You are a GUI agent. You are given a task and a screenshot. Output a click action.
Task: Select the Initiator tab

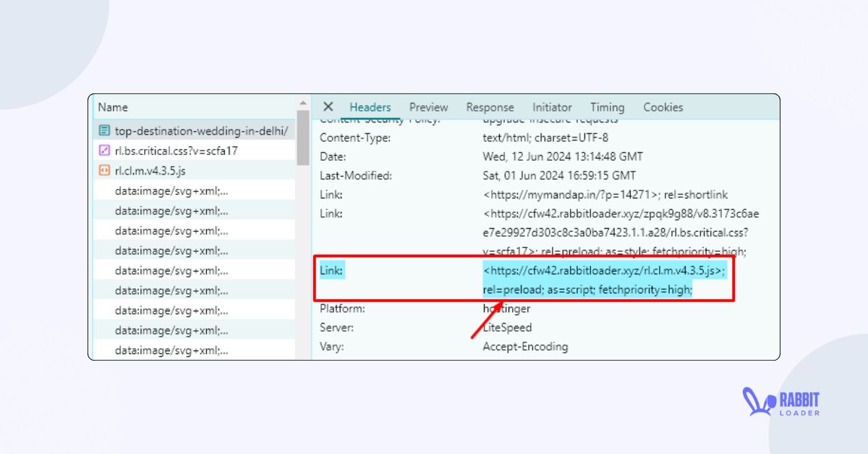(552, 106)
